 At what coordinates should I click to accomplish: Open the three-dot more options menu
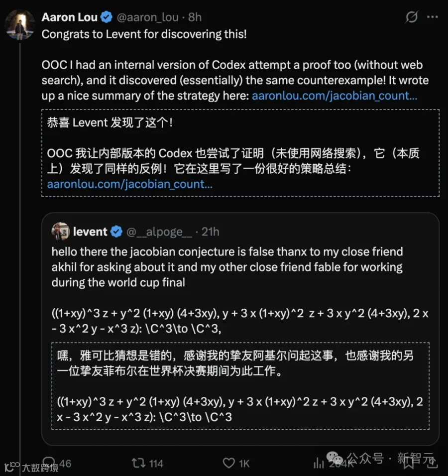(432, 17)
